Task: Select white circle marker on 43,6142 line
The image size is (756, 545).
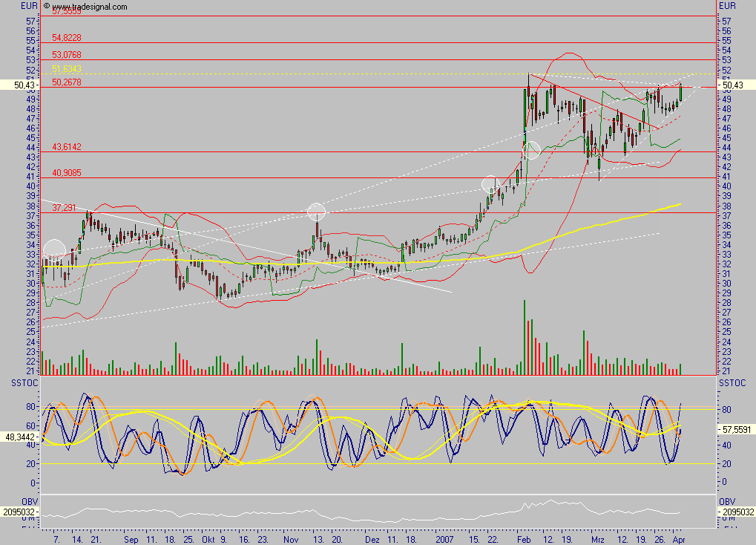Action: click(x=531, y=150)
